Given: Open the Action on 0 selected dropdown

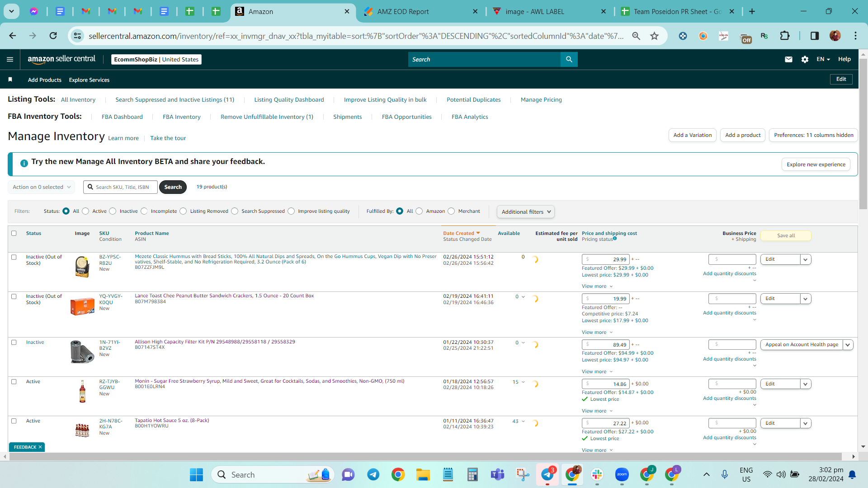Looking at the screenshot, I should [41, 187].
